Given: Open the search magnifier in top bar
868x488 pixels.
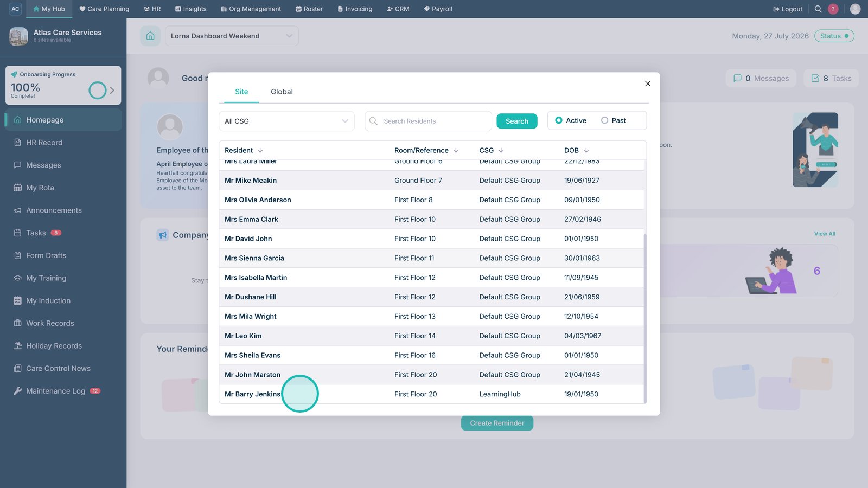Looking at the screenshot, I should (x=818, y=9).
